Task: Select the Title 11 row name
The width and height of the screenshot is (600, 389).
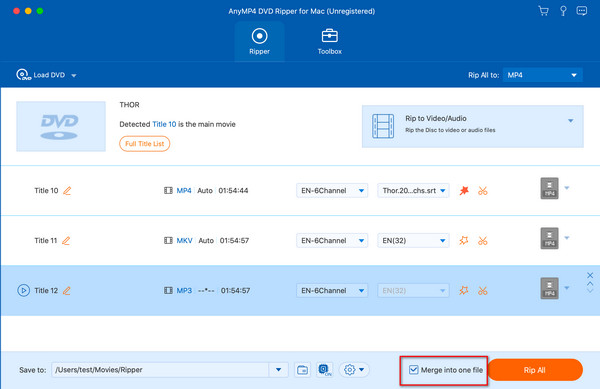Action: [x=46, y=241]
